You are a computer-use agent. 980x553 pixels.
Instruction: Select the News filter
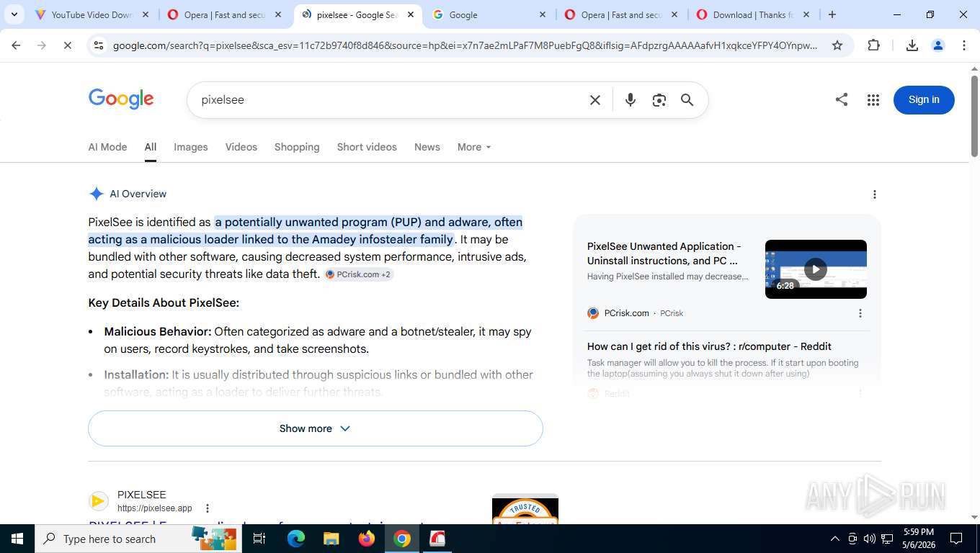pos(427,147)
